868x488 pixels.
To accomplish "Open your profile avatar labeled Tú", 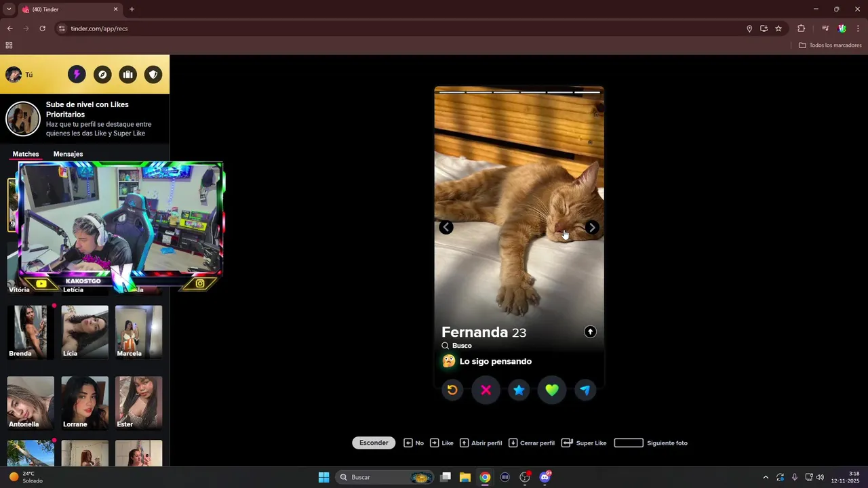I will [x=19, y=75].
